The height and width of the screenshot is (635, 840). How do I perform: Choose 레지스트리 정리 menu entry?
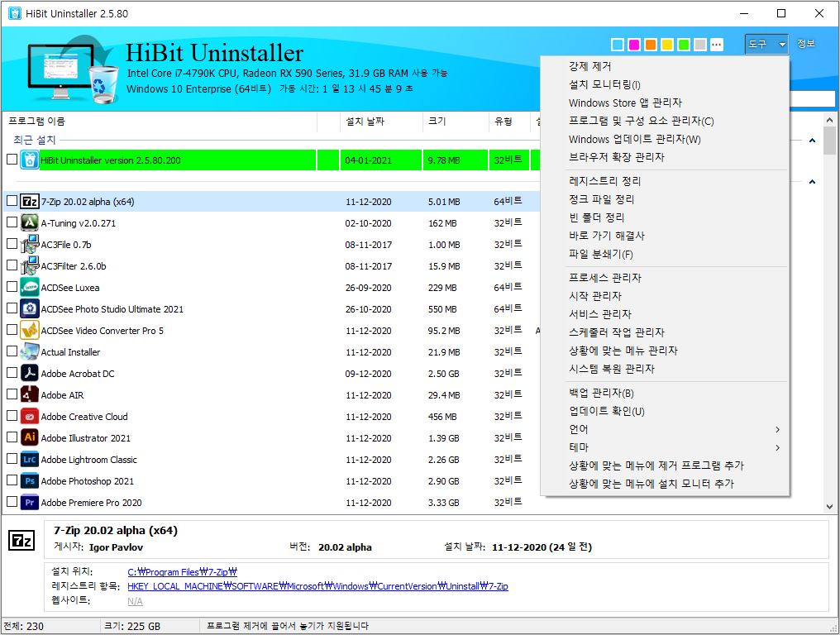coord(665,181)
